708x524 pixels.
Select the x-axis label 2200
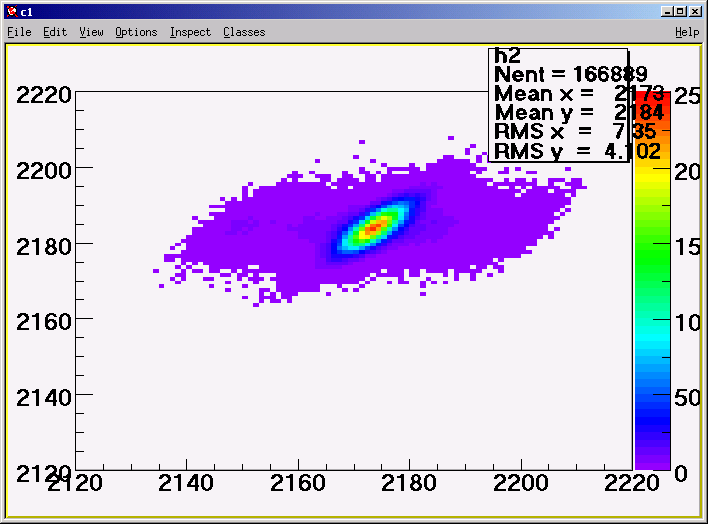click(x=521, y=483)
